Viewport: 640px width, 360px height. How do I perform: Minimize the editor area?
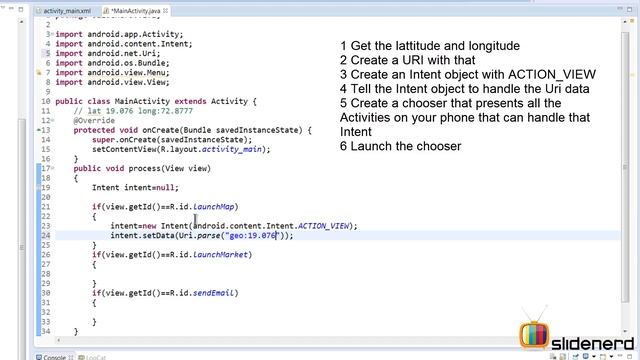point(619,9)
